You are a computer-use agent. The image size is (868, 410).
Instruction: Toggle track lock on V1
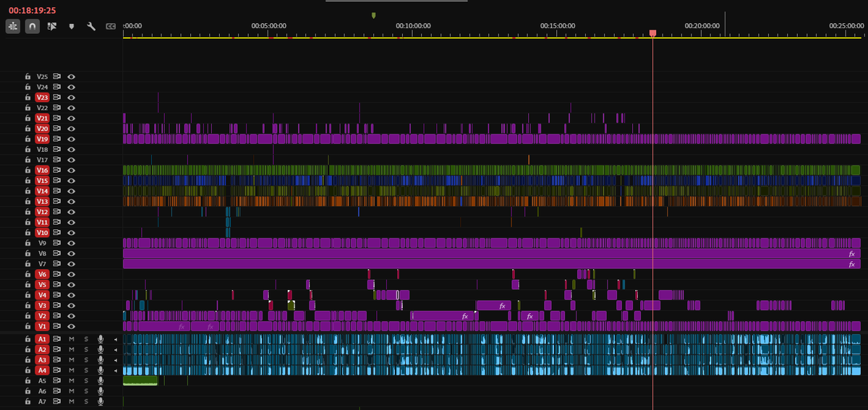tap(27, 326)
